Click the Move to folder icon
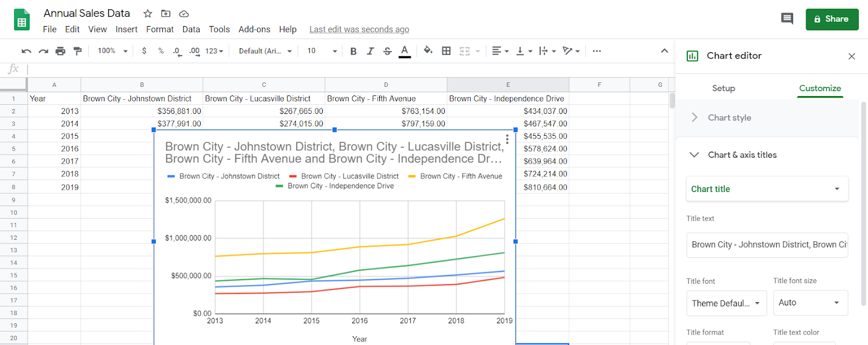This screenshot has height=345, width=868. coord(166,14)
